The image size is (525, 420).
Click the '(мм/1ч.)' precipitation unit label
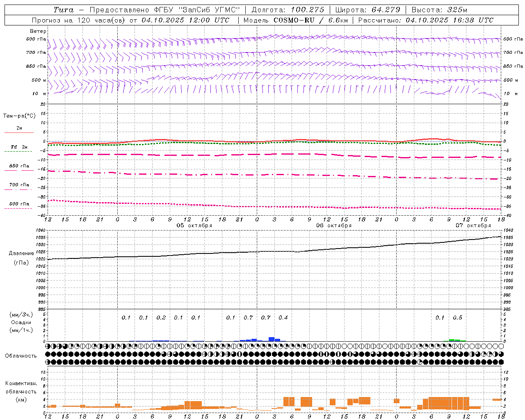coord(21,330)
